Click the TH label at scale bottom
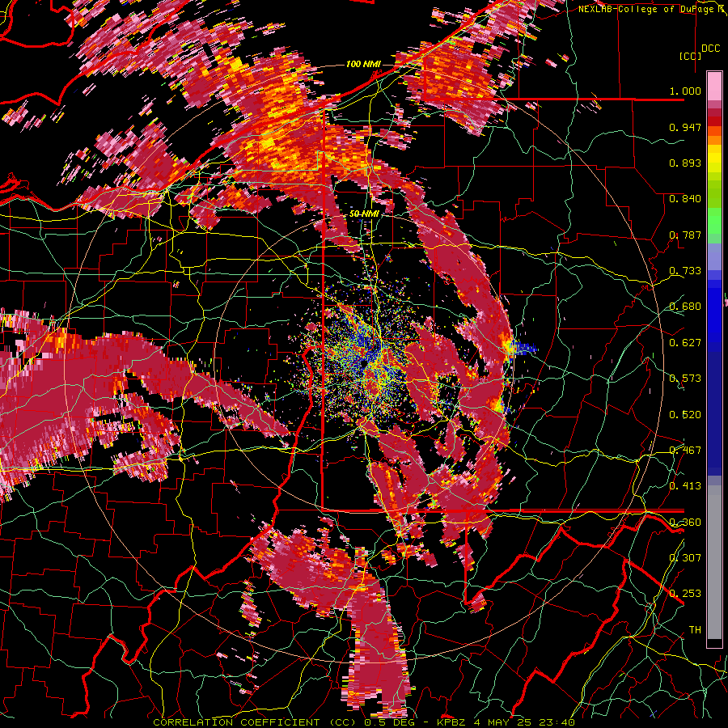 (695, 630)
